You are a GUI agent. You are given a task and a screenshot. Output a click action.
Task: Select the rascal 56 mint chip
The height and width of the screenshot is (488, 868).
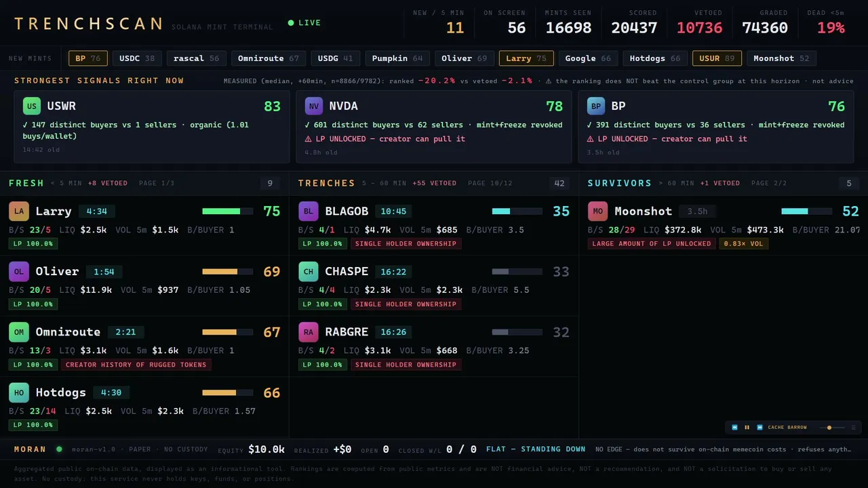(197, 58)
